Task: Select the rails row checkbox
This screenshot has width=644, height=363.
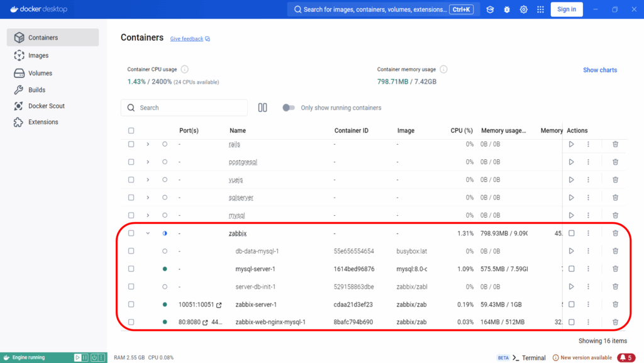Action: tap(131, 144)
